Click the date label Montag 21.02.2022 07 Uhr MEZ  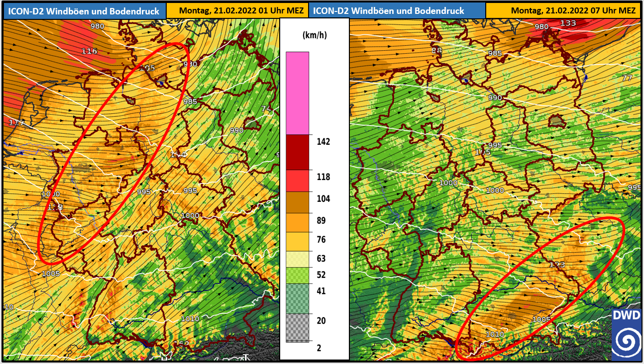[x=573, y=10]
